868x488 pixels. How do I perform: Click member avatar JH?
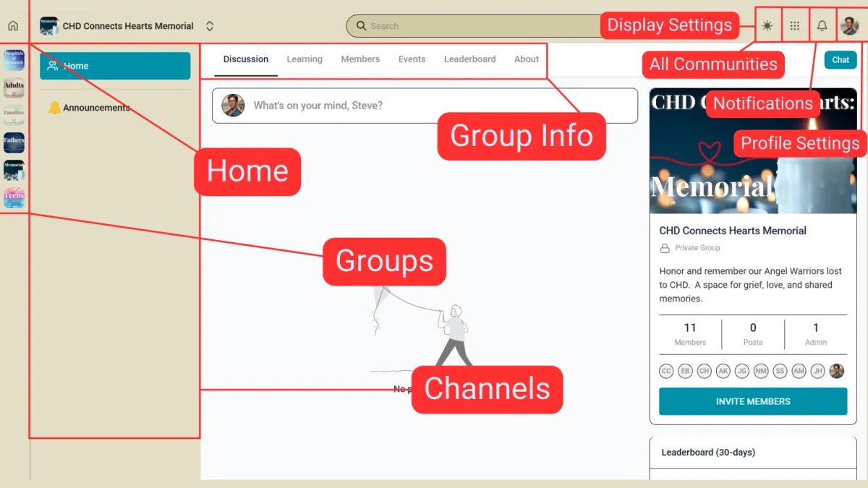[x=817, y=371]
